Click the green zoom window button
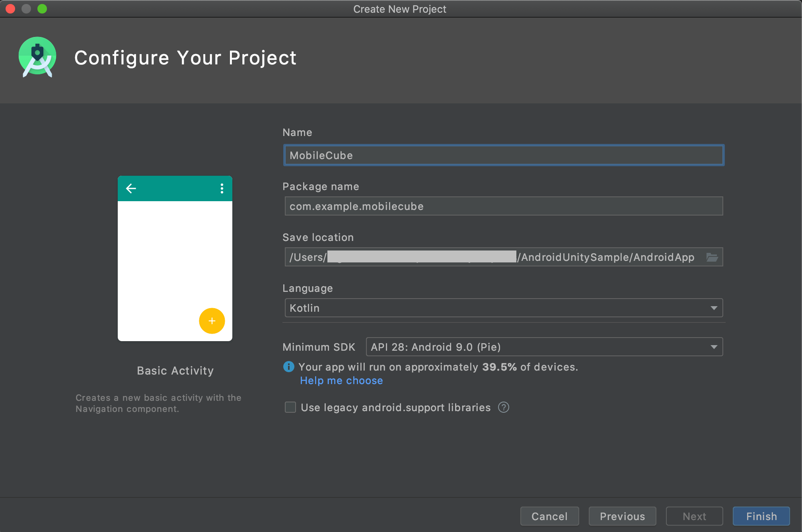Screen dimensions: 802x532 42,9
